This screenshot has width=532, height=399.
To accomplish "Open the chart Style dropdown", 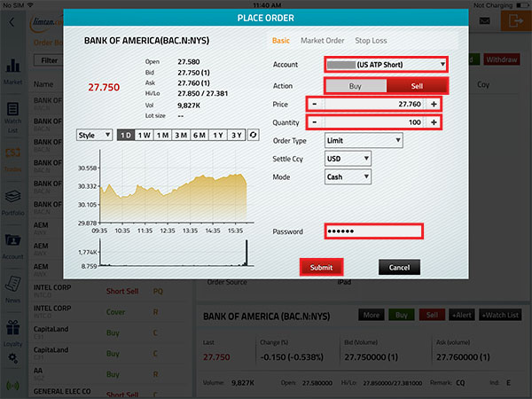I will click(94, 135).
